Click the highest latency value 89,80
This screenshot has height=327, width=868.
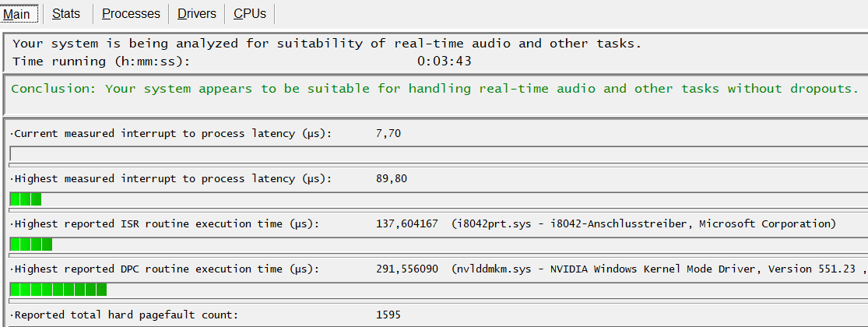click(x=391, y=179)
